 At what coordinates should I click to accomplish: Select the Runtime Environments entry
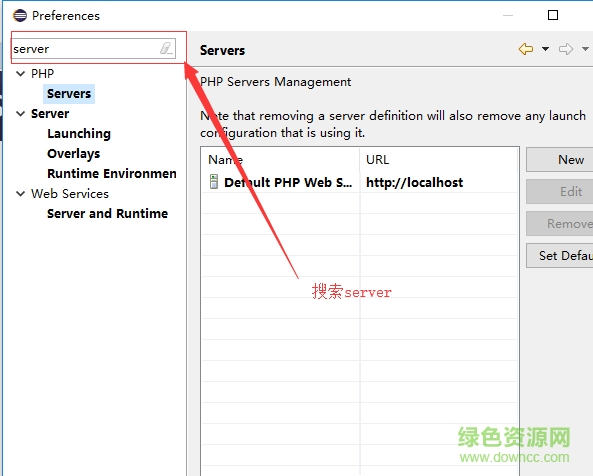pos(112,174)
